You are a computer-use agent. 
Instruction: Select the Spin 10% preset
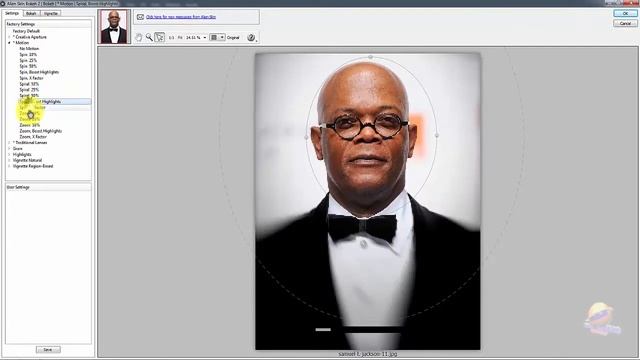pos(28,55)
